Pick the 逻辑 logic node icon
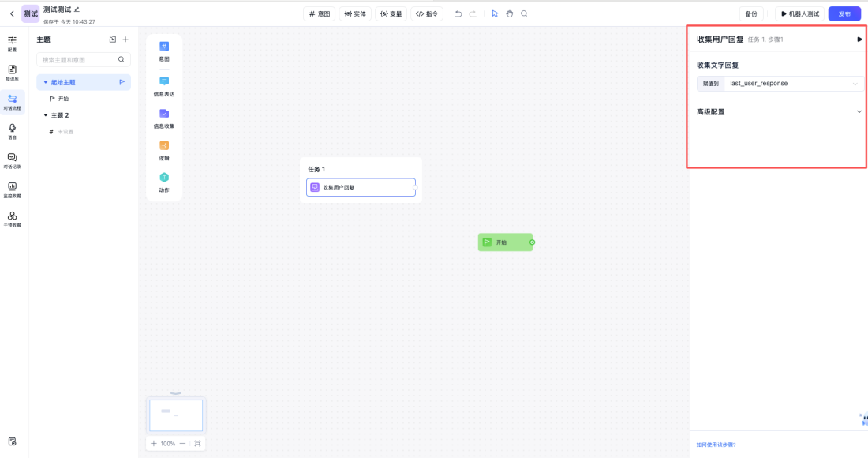Image resolution: width=868 pixels, height=458 pixels. tap(164, 146)
